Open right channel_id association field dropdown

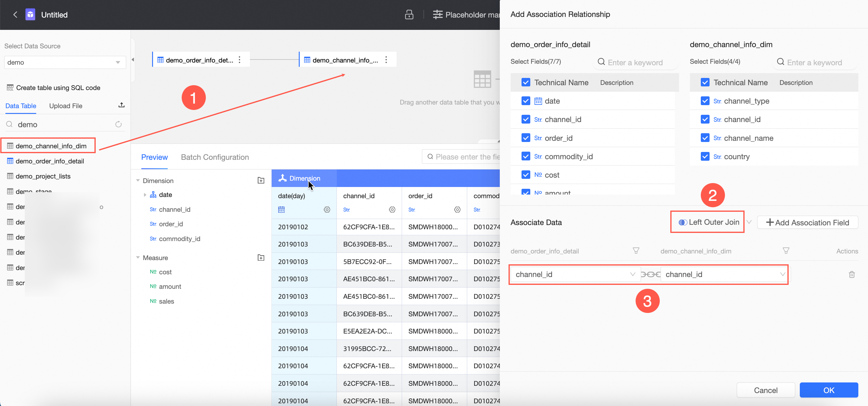coord(725,275)
